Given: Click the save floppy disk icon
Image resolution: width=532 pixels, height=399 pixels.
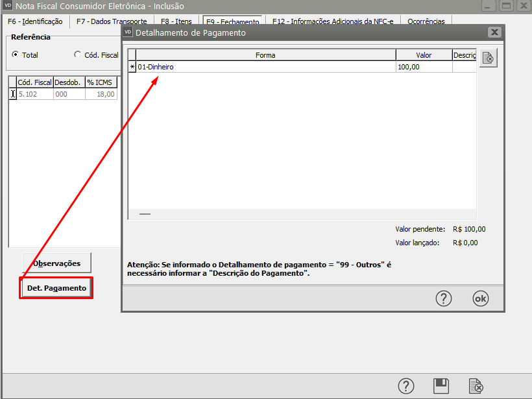Looking at the screenshot, I should click(x=441, y=385).
